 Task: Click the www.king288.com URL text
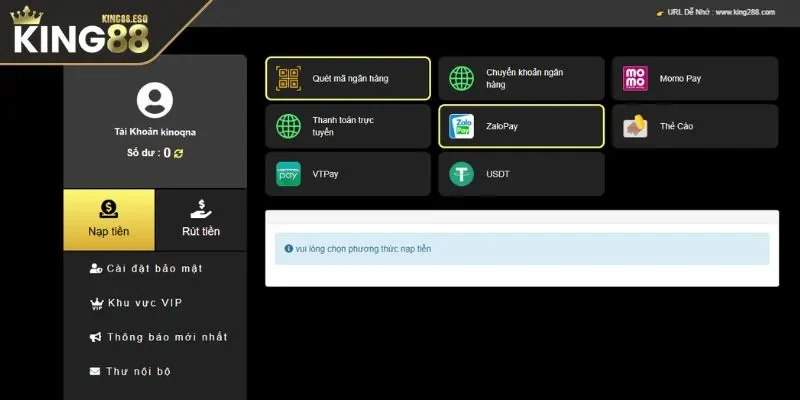745,12
